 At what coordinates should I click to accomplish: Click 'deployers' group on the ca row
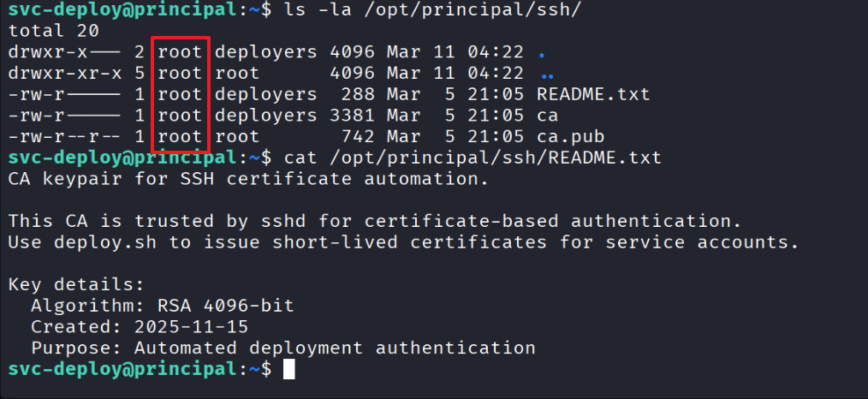[265, 115]
